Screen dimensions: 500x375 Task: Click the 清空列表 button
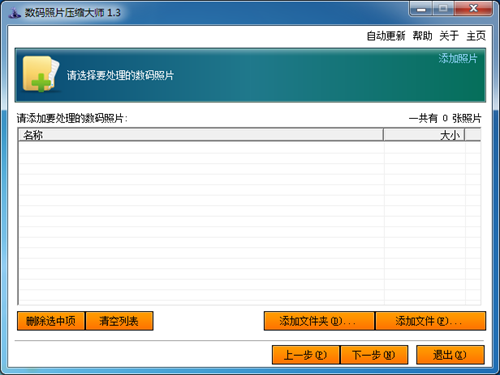119,321
